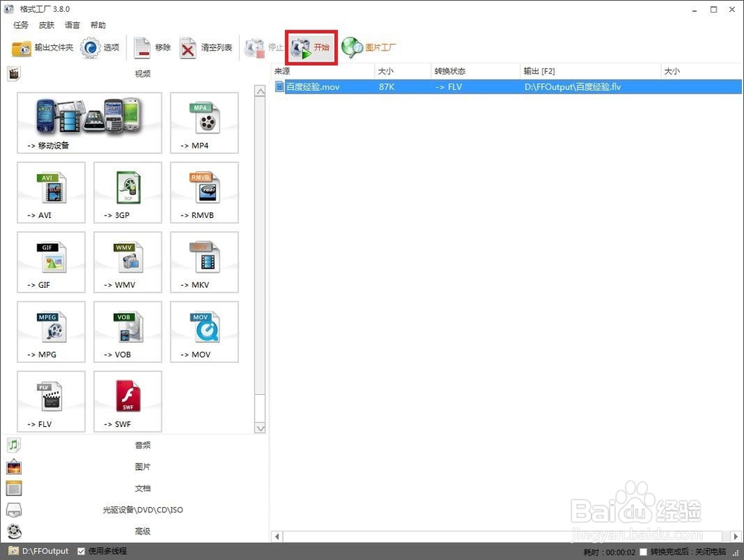Click the 87K size cell
The width and height of the screenshot is (744, 560).
point(387,87)
